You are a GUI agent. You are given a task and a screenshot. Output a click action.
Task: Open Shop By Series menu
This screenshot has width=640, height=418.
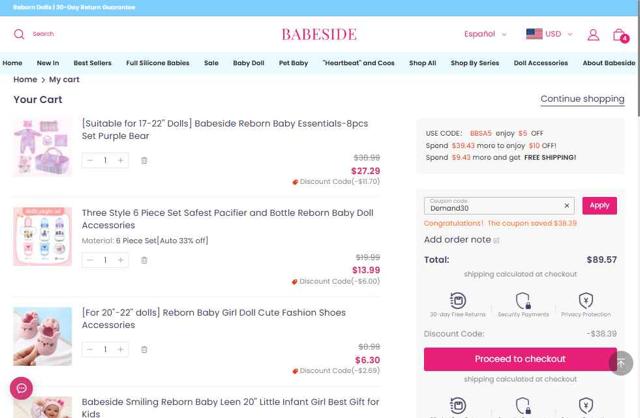click(475, 63)
